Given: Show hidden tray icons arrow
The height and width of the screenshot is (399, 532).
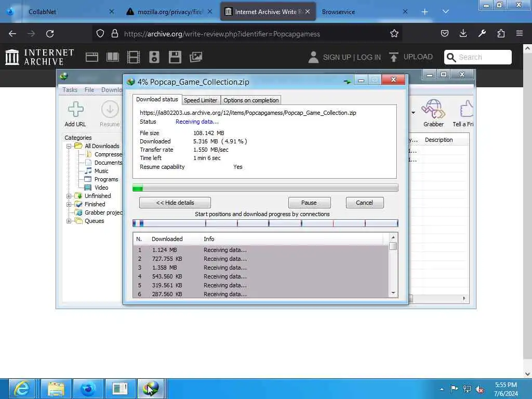Looking at the screenshot, I should coord(442,389).
